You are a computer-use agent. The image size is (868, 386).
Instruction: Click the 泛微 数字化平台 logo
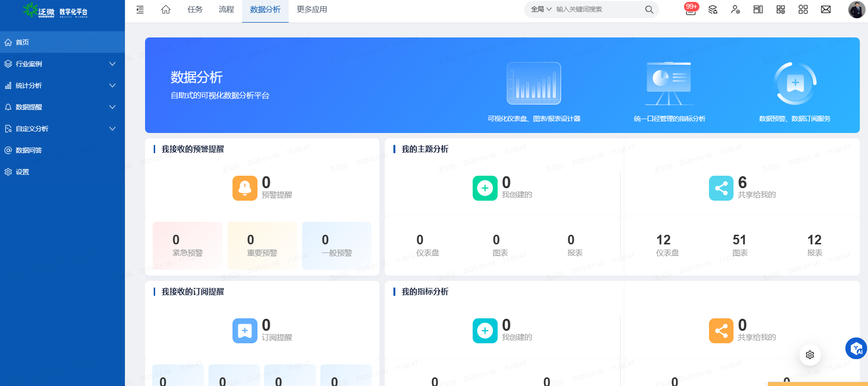(55, 11)
